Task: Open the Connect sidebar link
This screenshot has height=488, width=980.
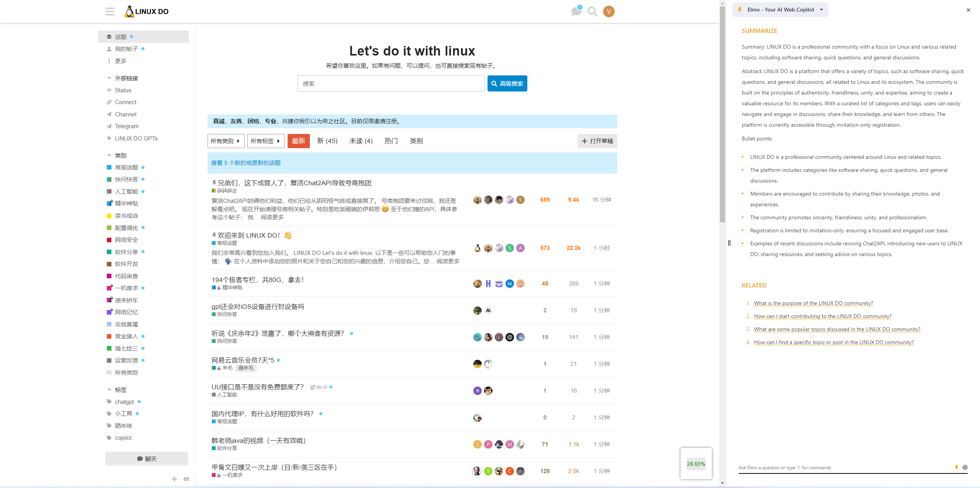Action: [x=121, y=102]
